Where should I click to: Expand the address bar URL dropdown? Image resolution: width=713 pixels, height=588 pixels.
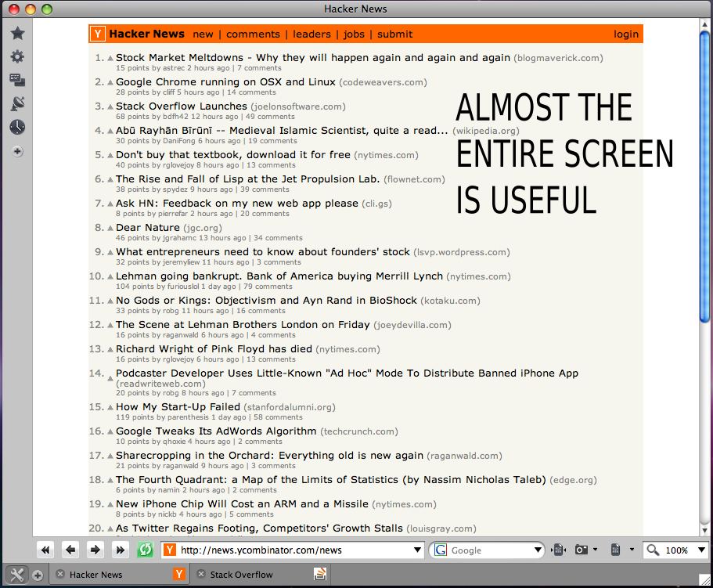tap(417, 550)
